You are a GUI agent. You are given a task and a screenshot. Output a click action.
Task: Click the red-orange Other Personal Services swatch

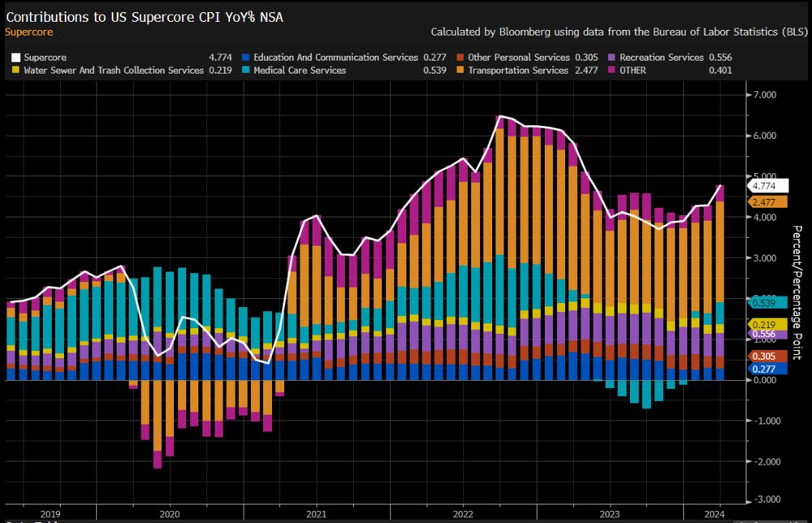(460, 58)
